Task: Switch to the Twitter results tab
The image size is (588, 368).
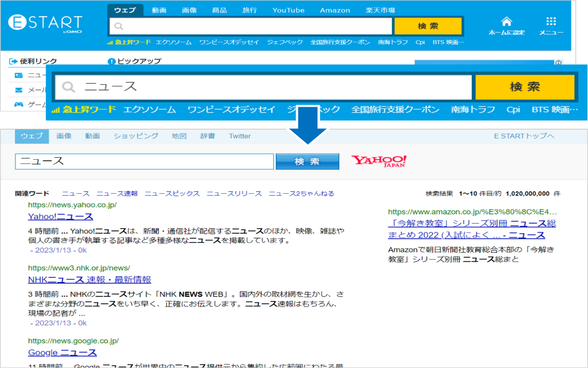Action: pyautogui.click(x=240, y=136)
